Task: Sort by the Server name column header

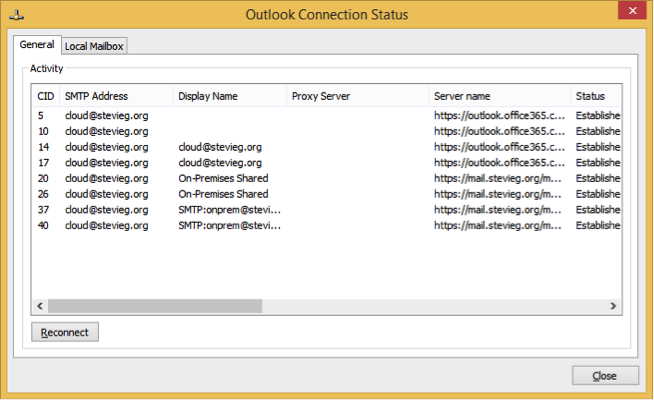Action: (500, 96)
